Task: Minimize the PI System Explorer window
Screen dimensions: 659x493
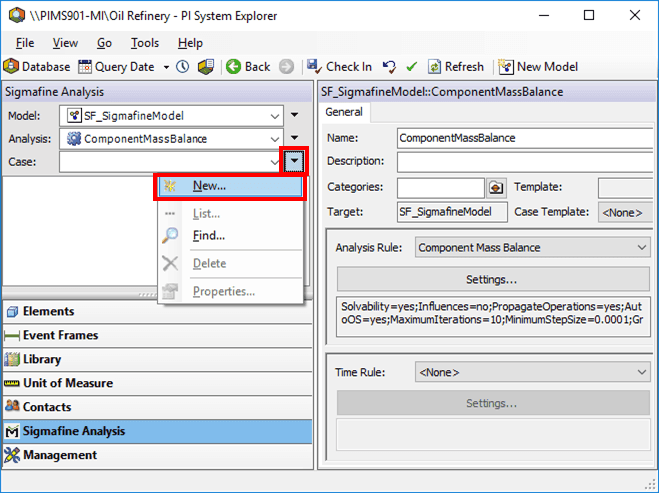Action: click(544, 15)
